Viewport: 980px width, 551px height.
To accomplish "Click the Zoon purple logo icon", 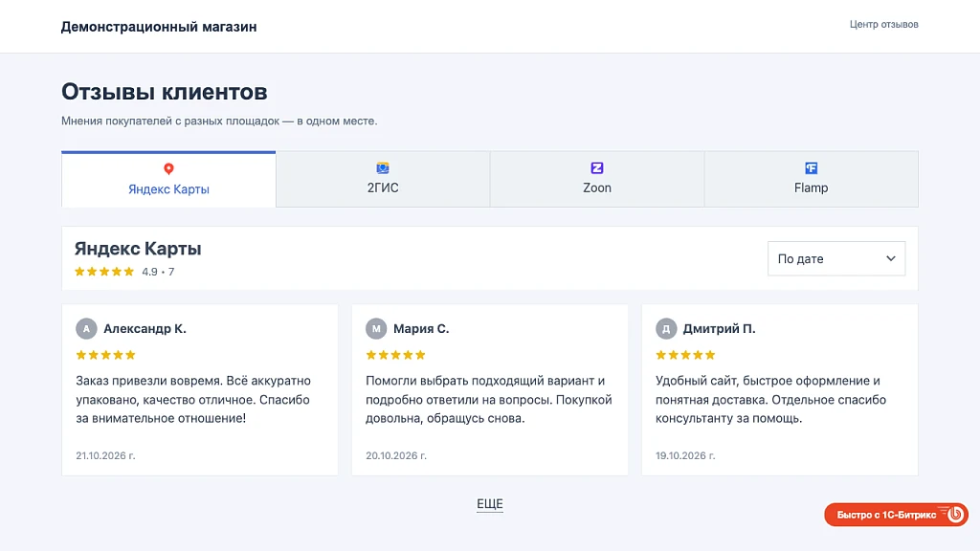I will pos(597,168).
